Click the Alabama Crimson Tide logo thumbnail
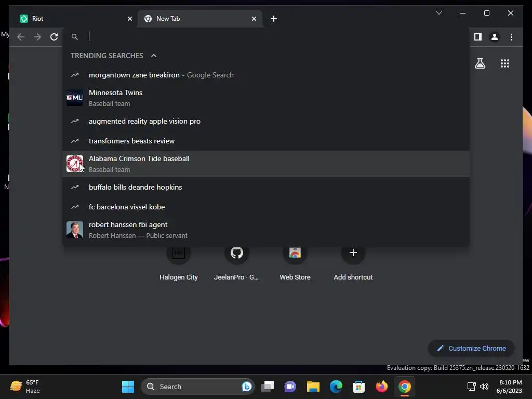This screenshot has height=399, width=532. click(75, 164)
